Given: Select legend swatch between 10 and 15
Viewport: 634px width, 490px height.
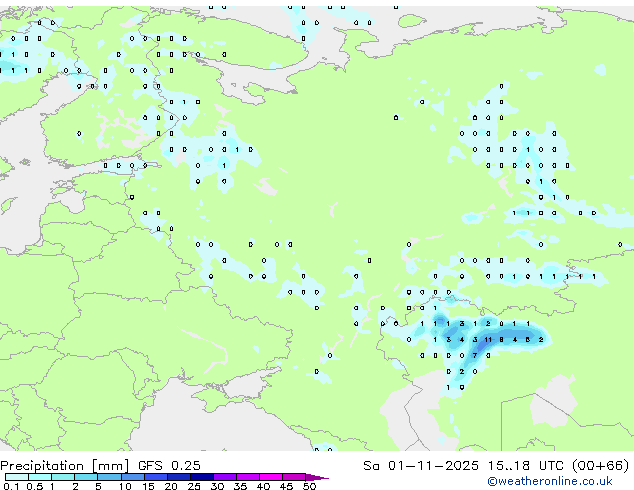Looking at the screenshot, I should tap(133, 477).
